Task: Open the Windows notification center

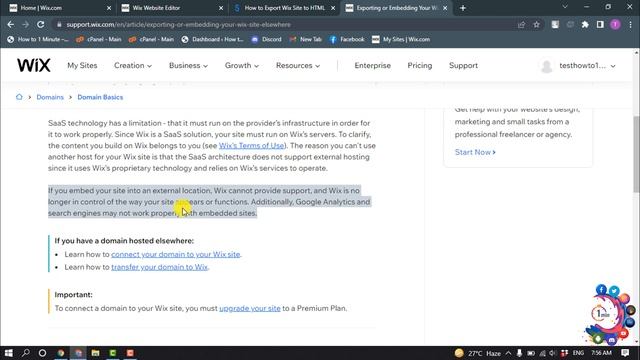Action: pyautogui.click(x=625, y=353)
